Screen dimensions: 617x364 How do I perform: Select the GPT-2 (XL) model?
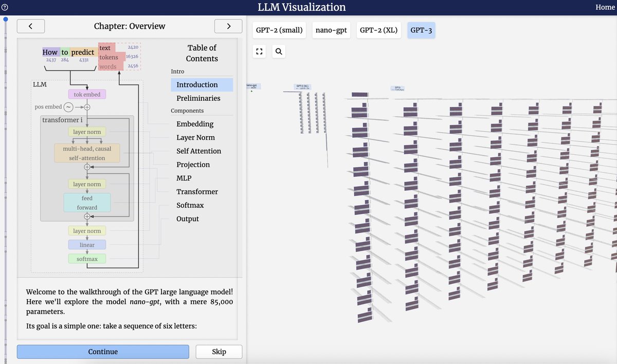point(379,30)
